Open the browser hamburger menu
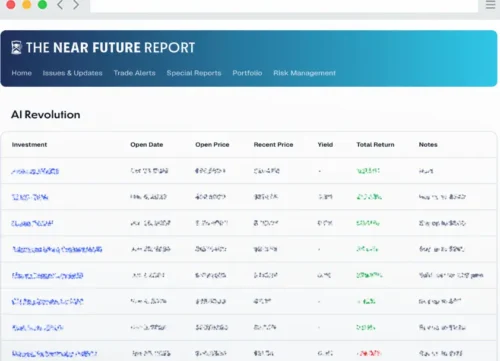Screen dimensions: 500x361 pos(490,5)
